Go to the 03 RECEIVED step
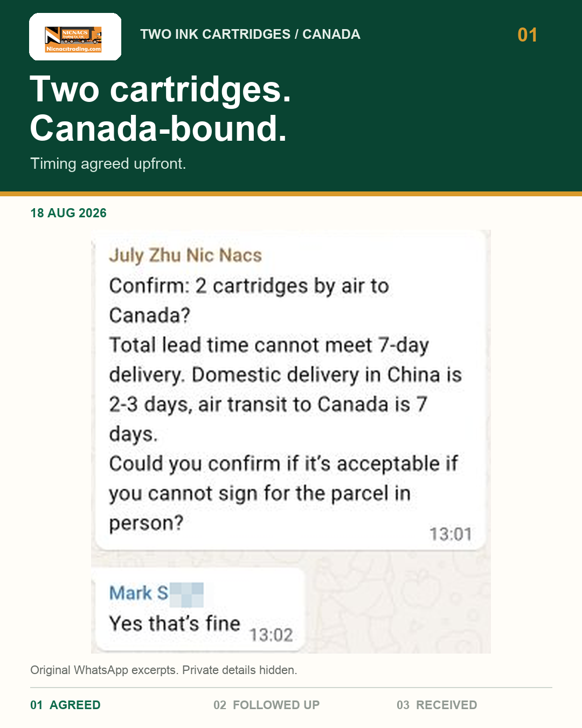Viewport: 582px width, 728px height. [436, 705]
